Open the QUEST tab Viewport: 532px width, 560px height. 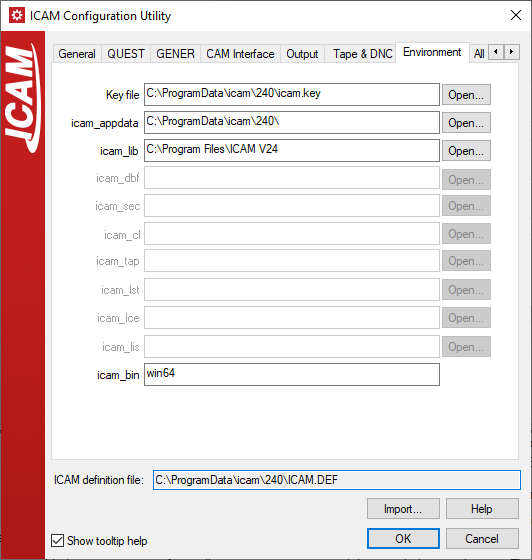coord(126,54)
